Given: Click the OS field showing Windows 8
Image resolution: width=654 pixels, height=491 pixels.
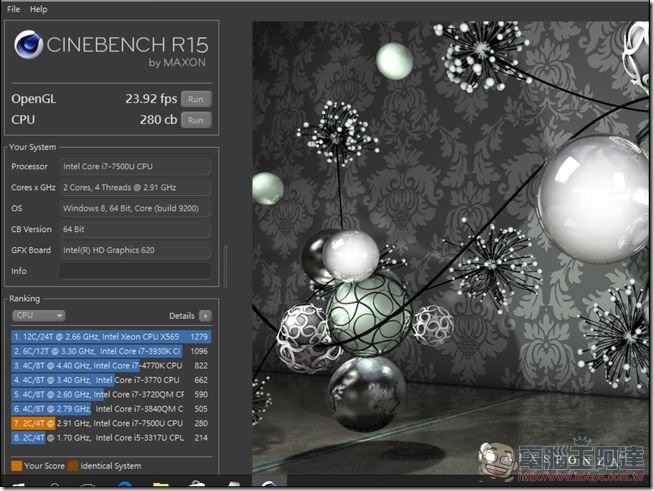Looking at the screenshot, I should [x=135, y=208].
